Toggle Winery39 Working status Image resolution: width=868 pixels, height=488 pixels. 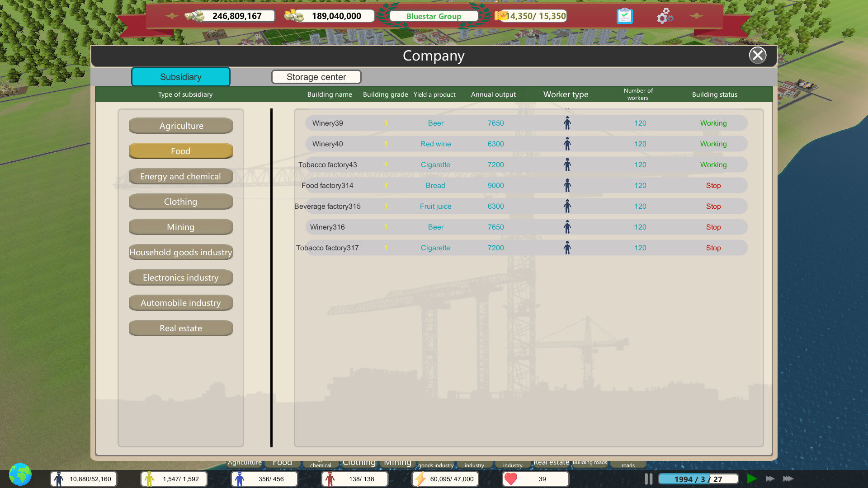(x=713, y=123)
